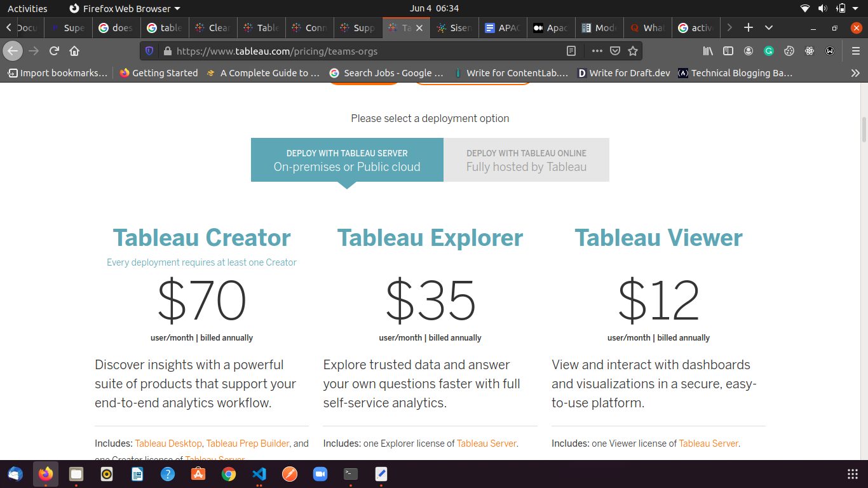Select Deploy with Tableau Online option
This screenshot has width=868, height=488.
click(526, 159)
